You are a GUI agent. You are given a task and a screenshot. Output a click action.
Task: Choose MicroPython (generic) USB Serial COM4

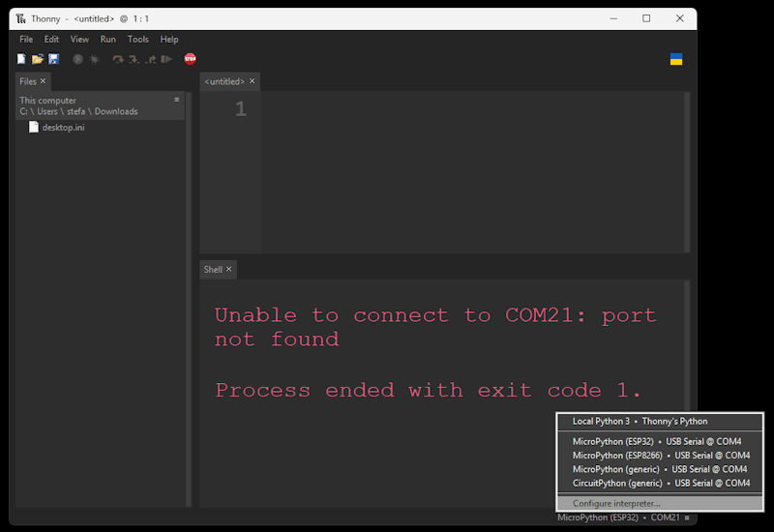click(660, 469)
